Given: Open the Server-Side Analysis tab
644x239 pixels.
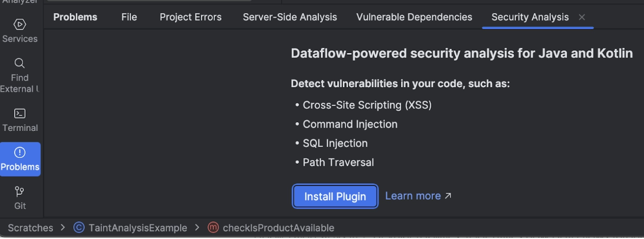Looking at the screenshot, I should pyautogui.click(x=290, y=17).
